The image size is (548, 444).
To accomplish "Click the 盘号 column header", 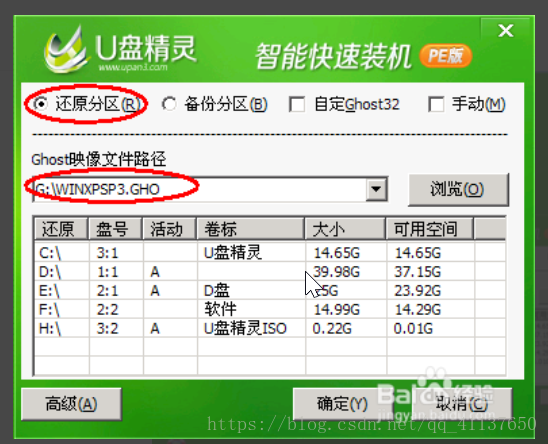I will pyautogui.click(x=116, y=229).
